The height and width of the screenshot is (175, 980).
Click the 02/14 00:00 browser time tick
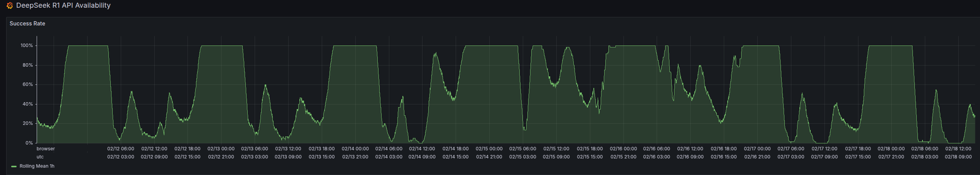tap(355, 149)
